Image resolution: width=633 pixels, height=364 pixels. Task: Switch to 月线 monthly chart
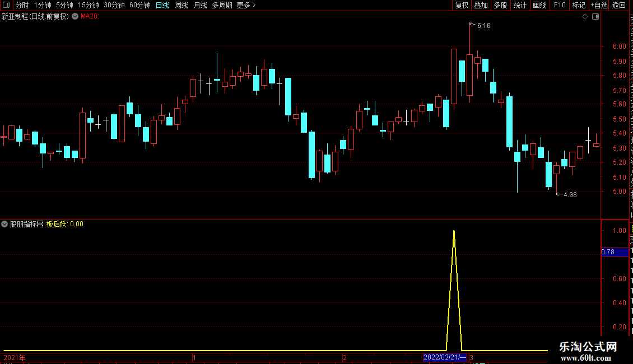click(x=200, y=5)
